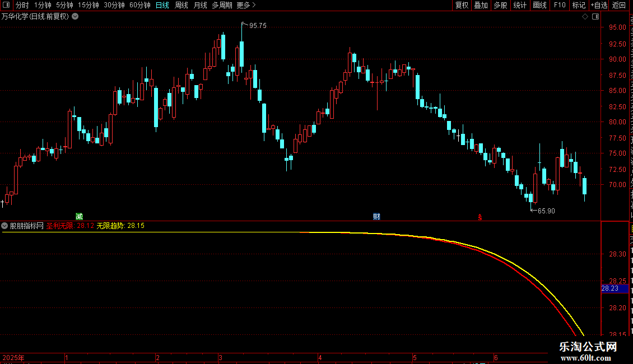Open F10 company information
Image resolution: width=633 pixels, height=364 pixels.
560,5
